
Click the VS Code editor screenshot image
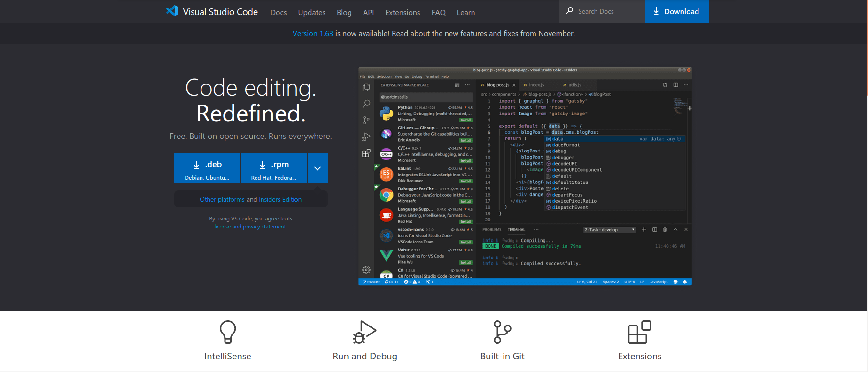(525, 176)
